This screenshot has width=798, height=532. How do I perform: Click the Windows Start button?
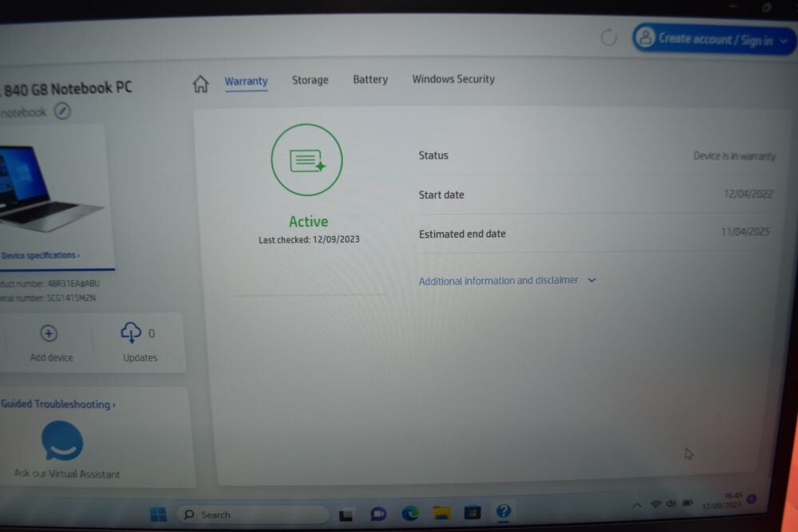tap(158, 514)
